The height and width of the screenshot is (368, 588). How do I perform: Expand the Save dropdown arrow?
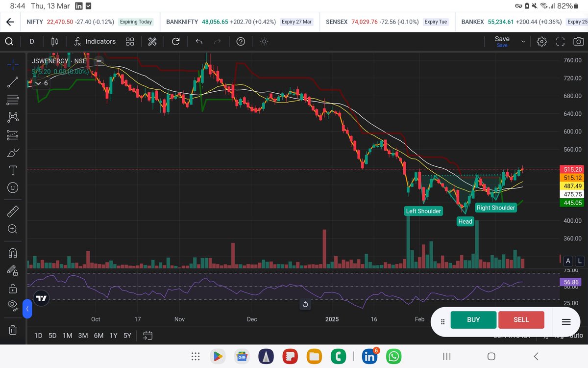[x=523, y=42]
